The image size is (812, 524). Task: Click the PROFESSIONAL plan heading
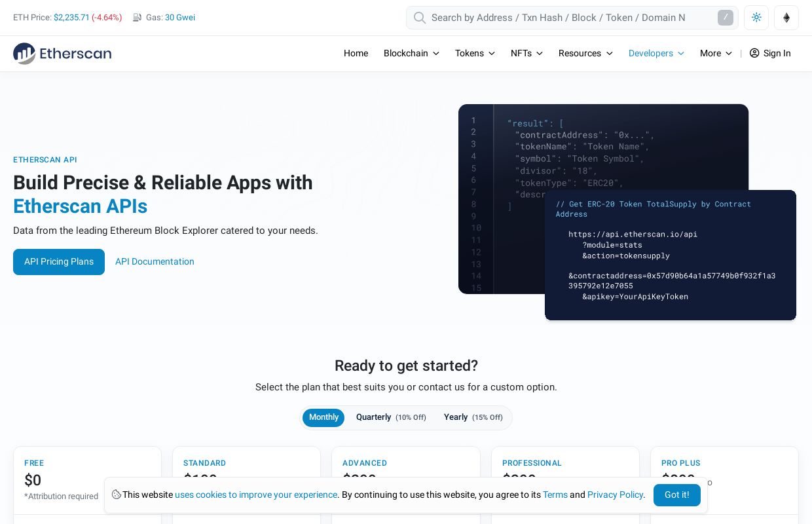pyautogui.click(x=532, y=463)
